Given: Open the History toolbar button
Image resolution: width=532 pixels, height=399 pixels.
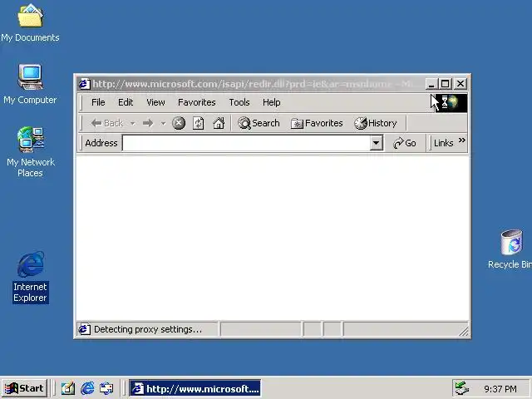Looking at the screenshot, I should click(376, 123).
